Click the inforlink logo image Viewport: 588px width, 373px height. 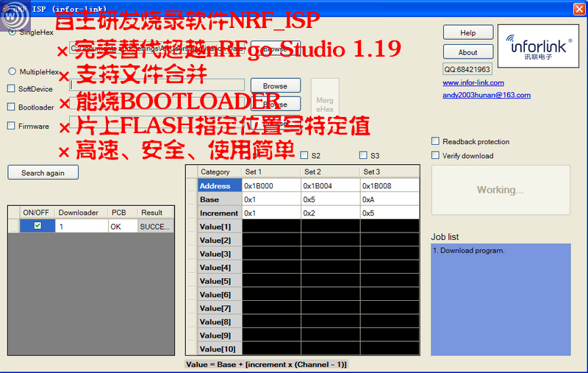click(538, 46)
